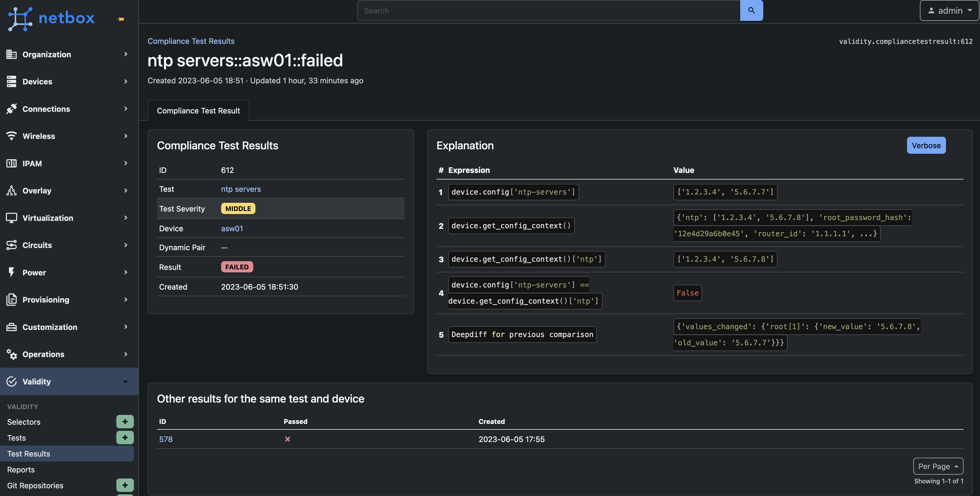Click the netbox logo
Viewport: 980px width, 496px height.
click(x=51, y=18)
